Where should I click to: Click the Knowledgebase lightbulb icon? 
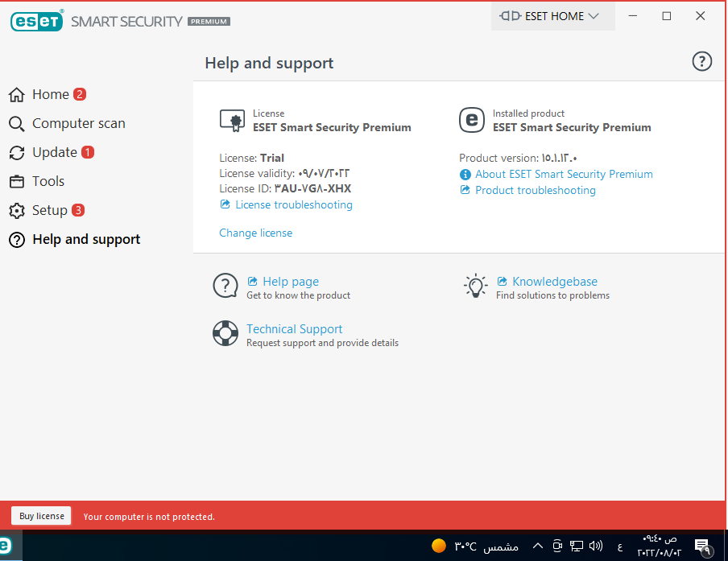[475, 286]
